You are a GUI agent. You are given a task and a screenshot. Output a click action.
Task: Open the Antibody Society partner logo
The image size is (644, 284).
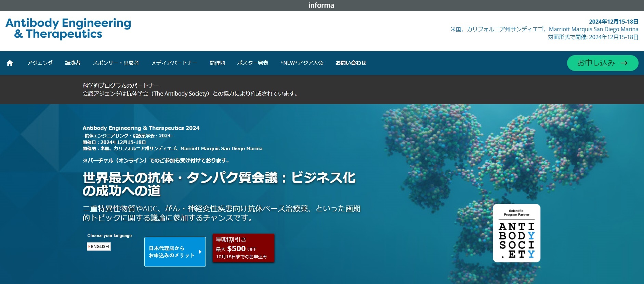(x=516, y=233)
